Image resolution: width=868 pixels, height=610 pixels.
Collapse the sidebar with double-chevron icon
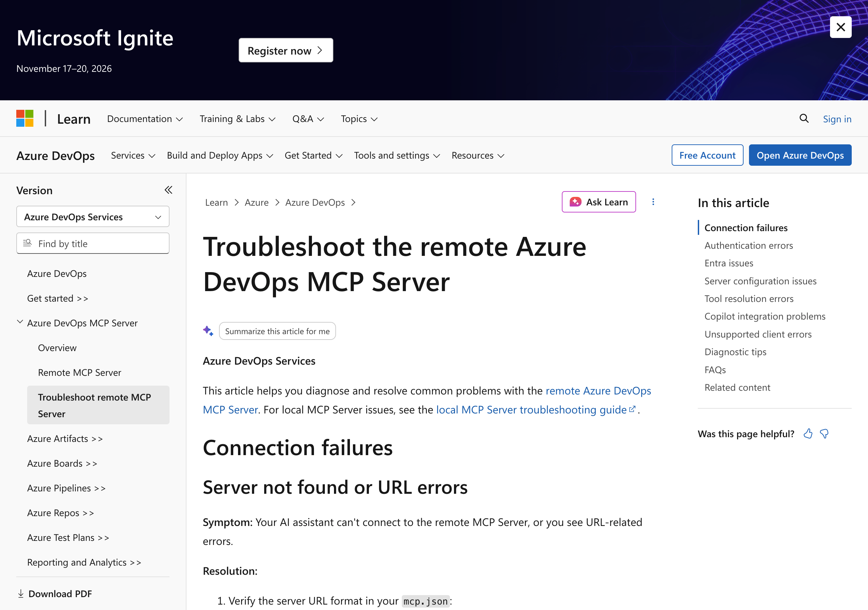pos(168,190)
